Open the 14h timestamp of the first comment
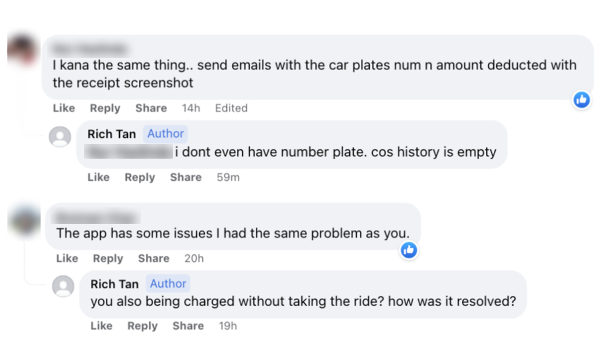The image size is (615, 364). point(191,108)
